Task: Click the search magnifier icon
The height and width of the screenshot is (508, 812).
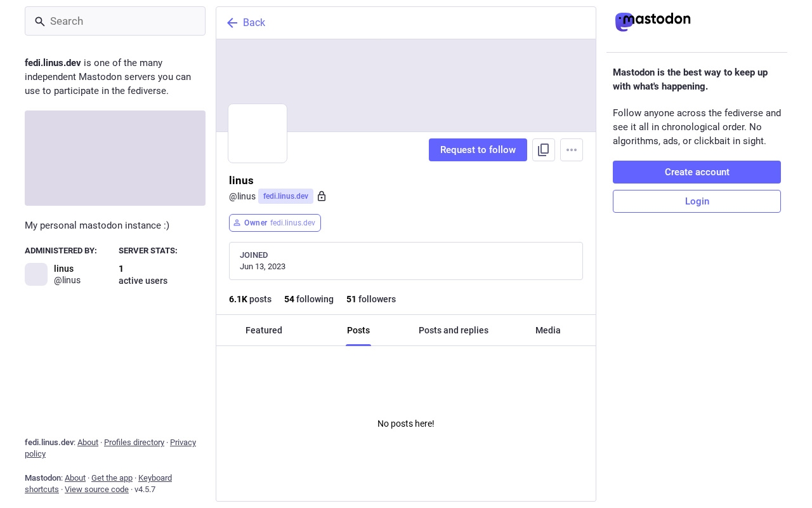Action: pyautogui.click(x=40, y=22)
